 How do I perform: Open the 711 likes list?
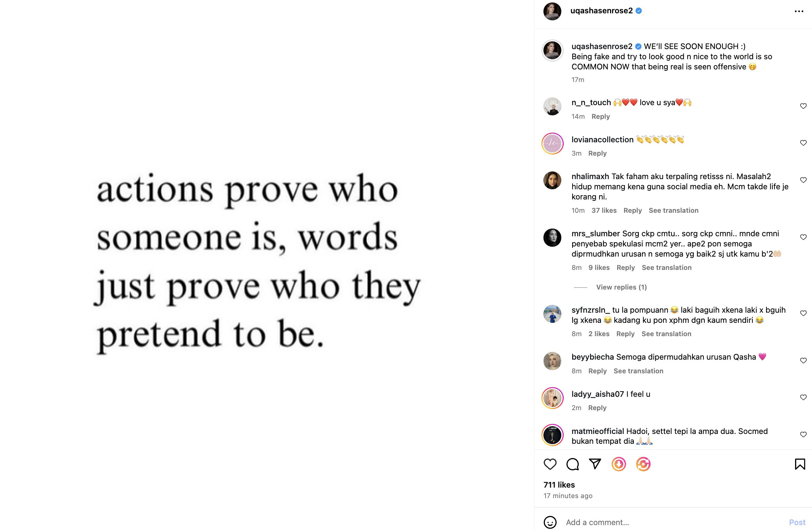(559, 485)
